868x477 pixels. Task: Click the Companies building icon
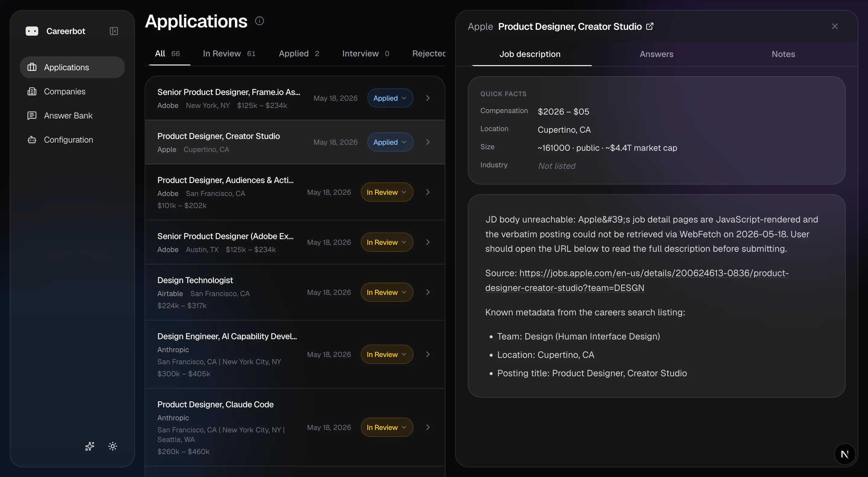click(32, 91)
